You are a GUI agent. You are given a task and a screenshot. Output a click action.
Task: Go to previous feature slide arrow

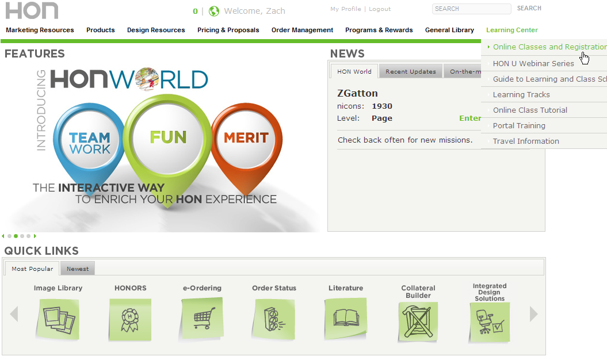pyautogui.click(x=3, y=236)
